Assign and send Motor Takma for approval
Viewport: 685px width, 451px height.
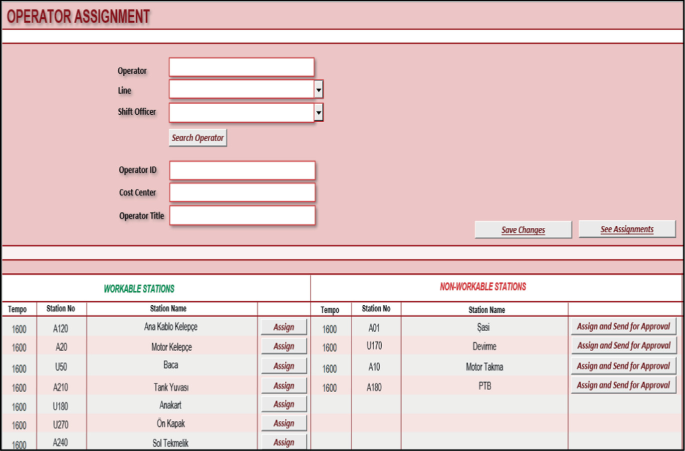point(623,366)
